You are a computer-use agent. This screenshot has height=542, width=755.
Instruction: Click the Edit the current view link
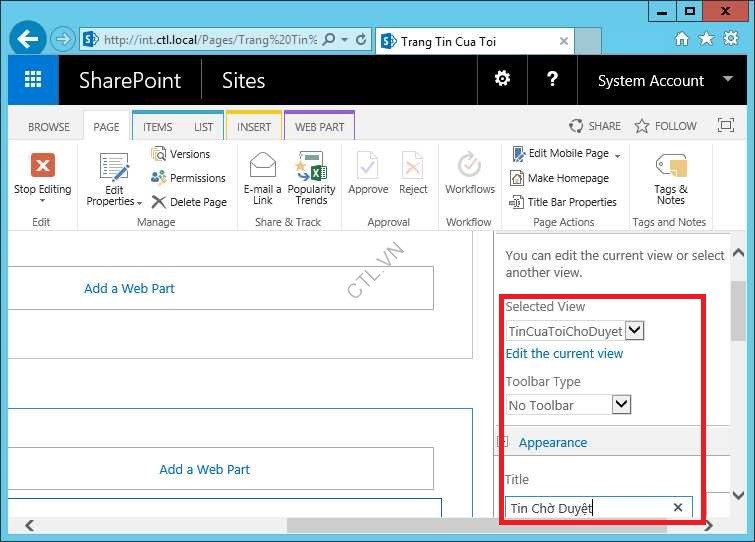pyautogui.click(x=564, y=353)
